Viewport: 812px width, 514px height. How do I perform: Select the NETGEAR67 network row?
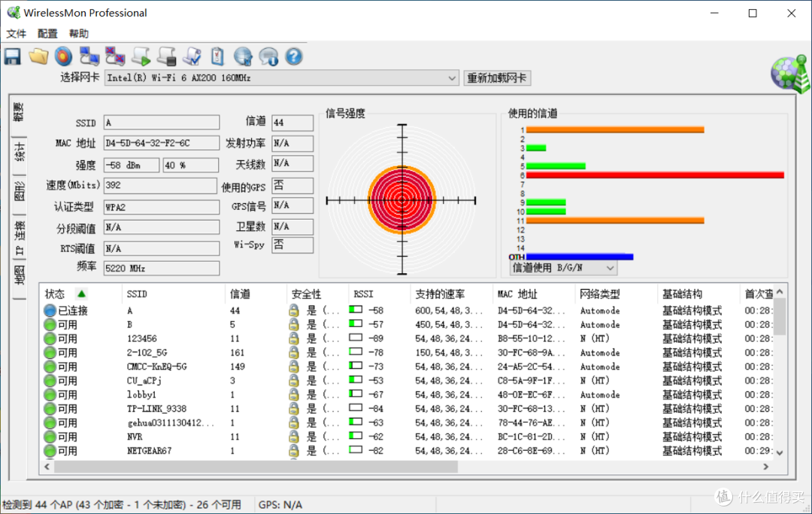click(x=408, y=450)
